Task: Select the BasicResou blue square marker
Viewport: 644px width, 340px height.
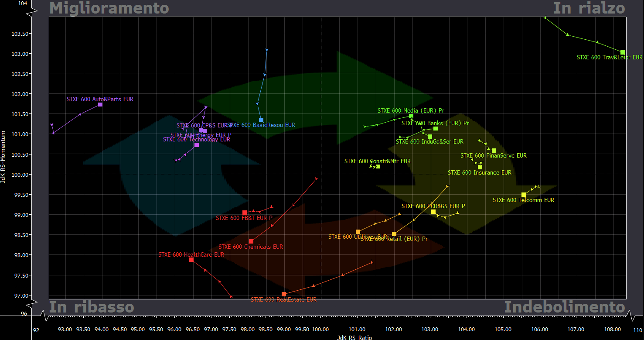Action: pos(261,120)
